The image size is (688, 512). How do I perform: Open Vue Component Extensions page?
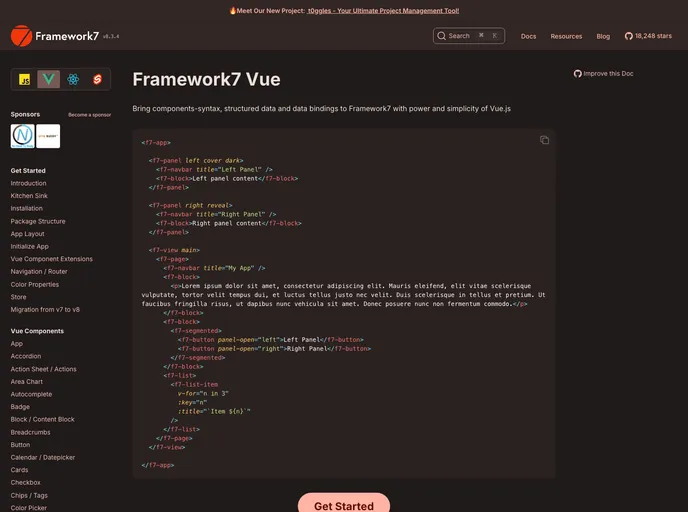51,259
